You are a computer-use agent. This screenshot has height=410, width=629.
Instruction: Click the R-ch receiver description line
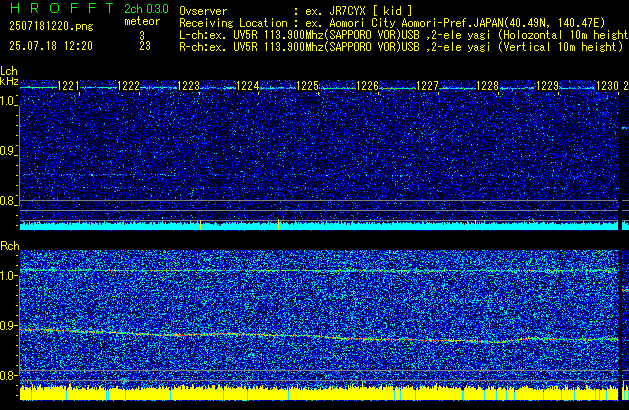tap(401, 47)
